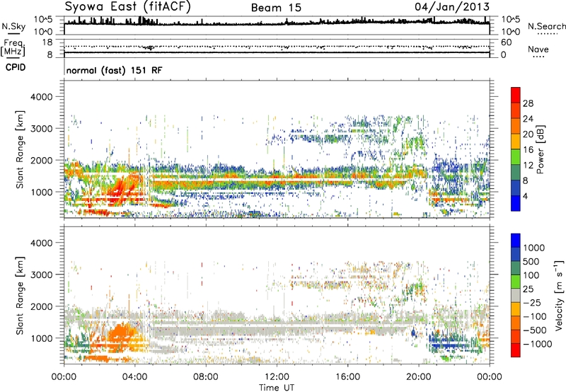Click the yellow-orange segment of the power color bar
Screen dimensions: 566x392
(x=516, y=141)
